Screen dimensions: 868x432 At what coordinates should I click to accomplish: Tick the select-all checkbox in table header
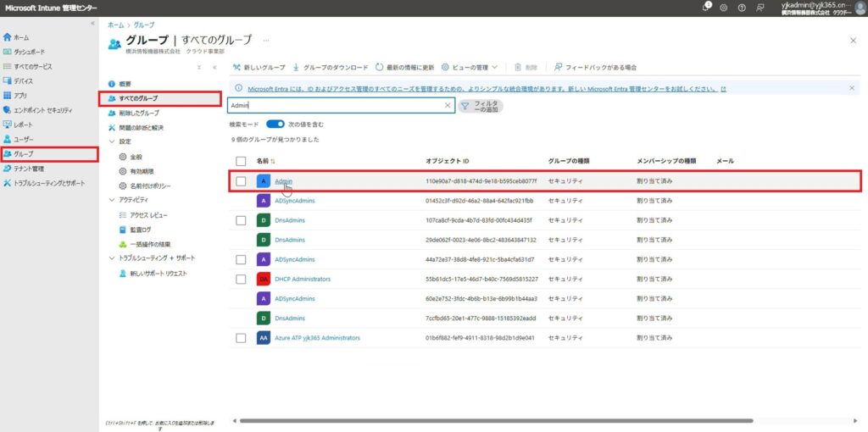pos(241,160)
